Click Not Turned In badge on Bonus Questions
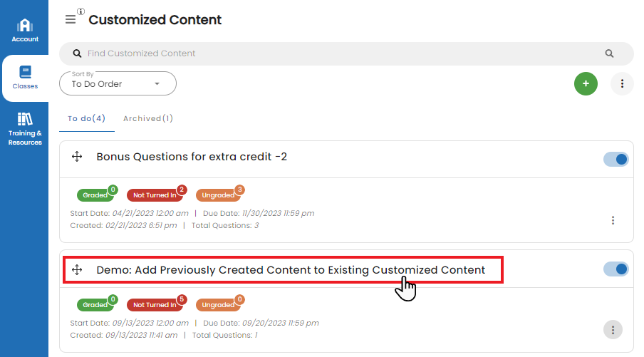This screenshot has height=357, width=644. tap(155, 195)
